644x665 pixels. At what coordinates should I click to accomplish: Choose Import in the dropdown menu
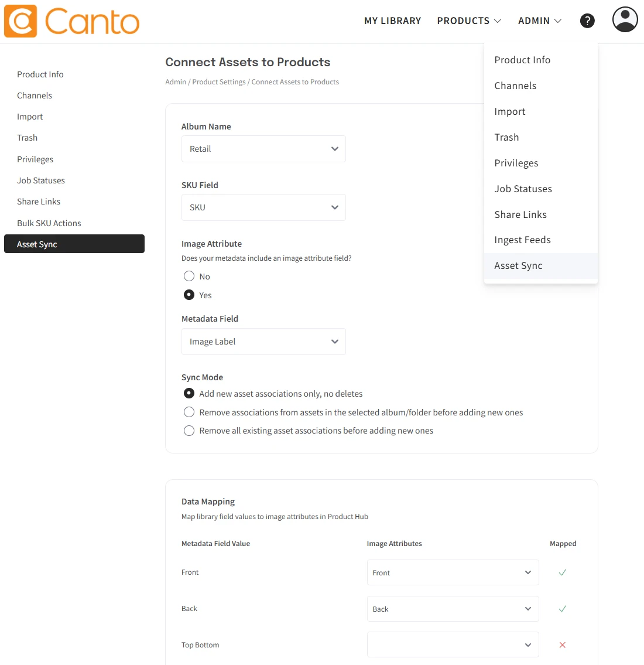[x=540, y=111]
